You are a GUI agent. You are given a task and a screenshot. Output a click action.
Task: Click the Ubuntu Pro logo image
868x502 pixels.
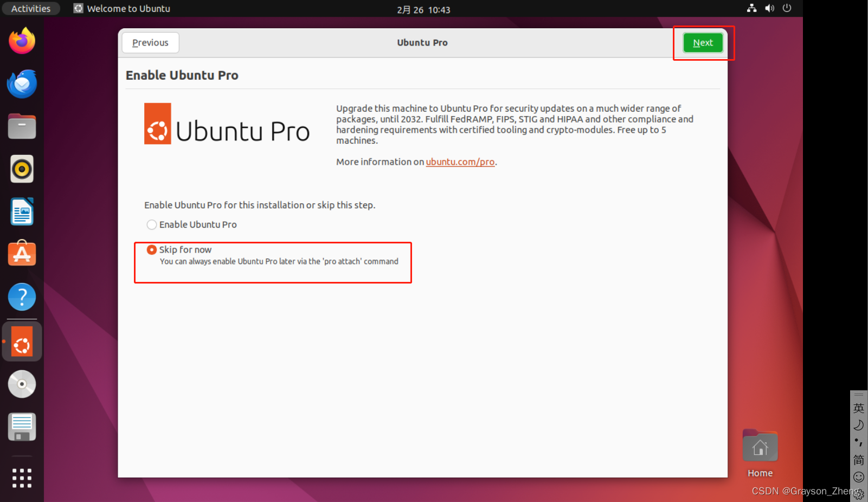coord(227,124)
